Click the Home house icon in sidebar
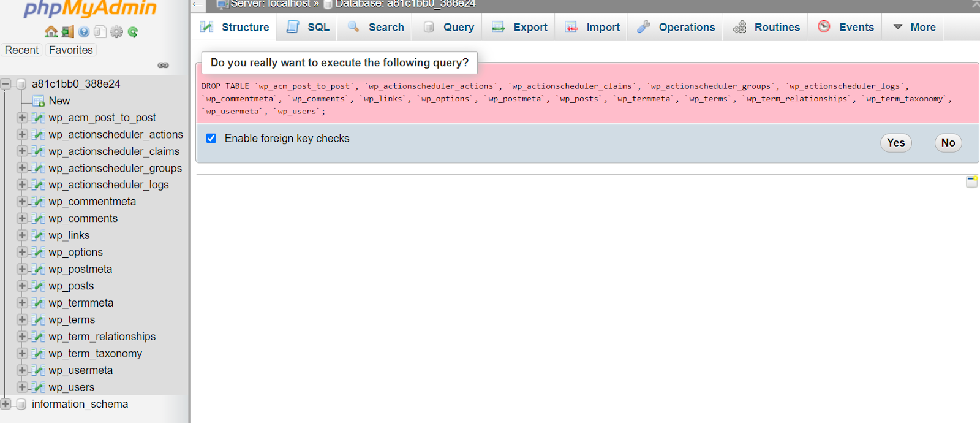The height and width of the screenshot is (423, 980). point(51,32)
